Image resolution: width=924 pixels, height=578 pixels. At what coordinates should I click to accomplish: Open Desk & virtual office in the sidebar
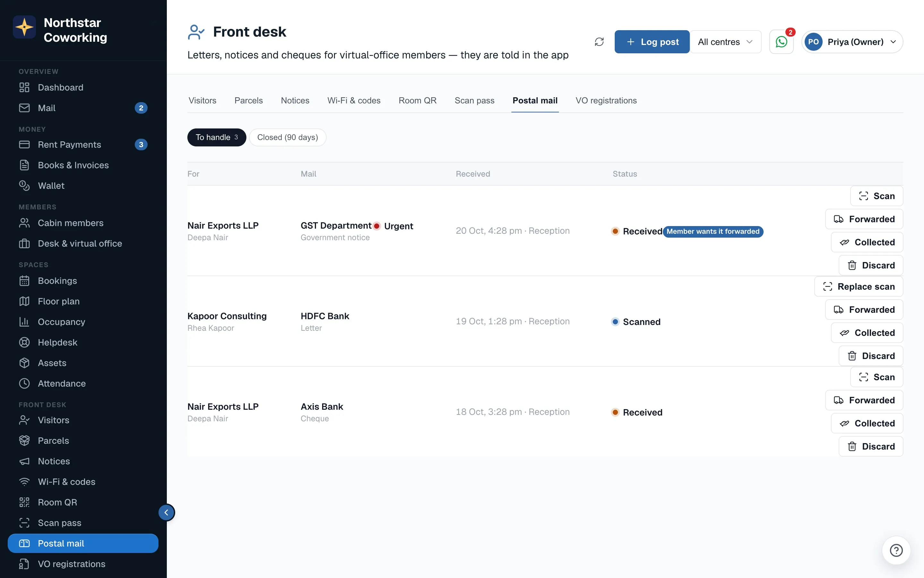coord(83,243)
